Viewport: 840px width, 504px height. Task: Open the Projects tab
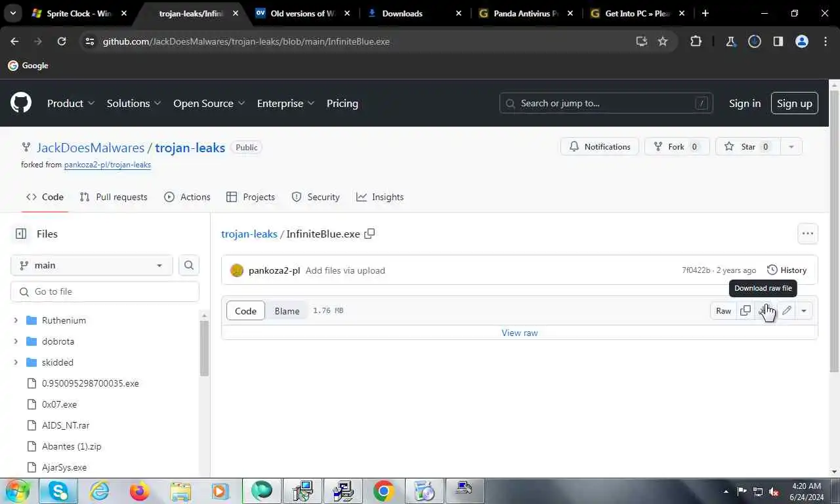(x=251, y=197)
